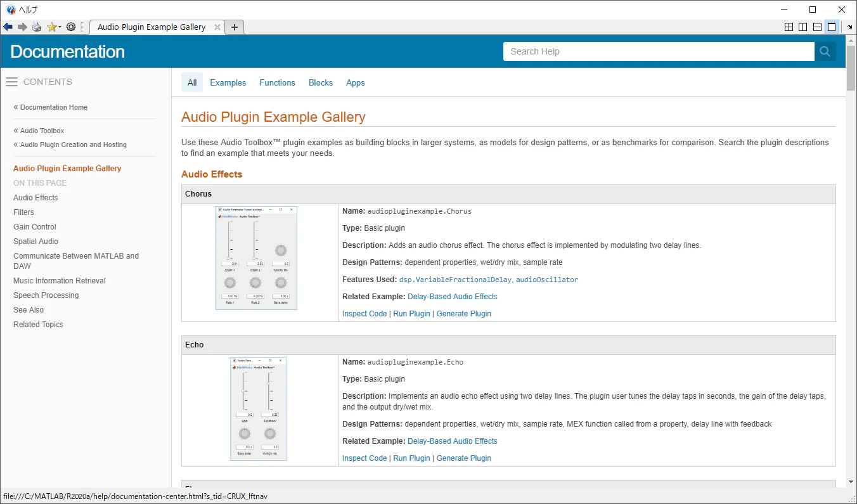Click the ON THIS PAGE sidebar label

tap(40, 183)
